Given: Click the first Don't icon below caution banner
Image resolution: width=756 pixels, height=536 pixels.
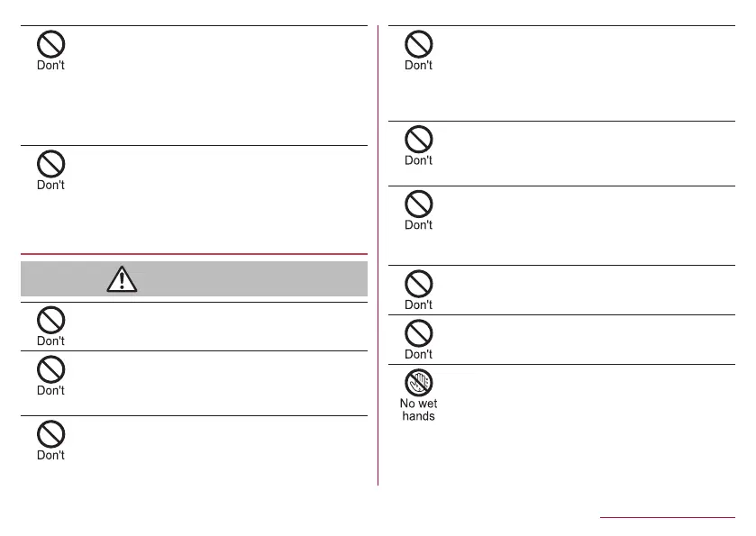Looking at the screenshot, I should 50,321.
